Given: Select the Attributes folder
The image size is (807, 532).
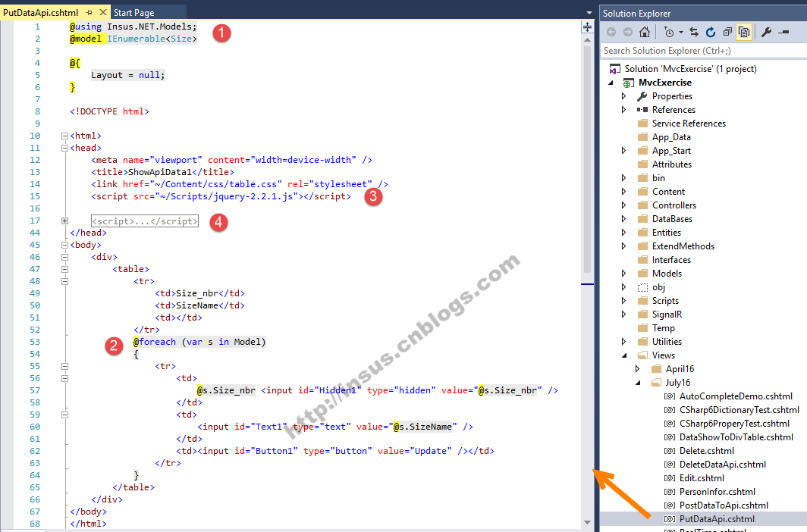Looking at the screenshot, I should point(672,164).
